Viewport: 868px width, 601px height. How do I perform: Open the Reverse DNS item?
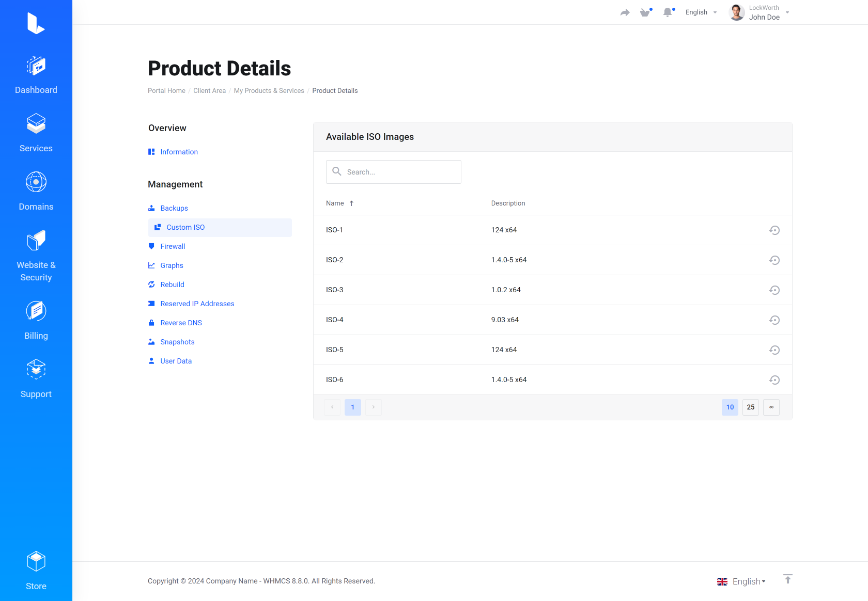click(x=181, y=323)
